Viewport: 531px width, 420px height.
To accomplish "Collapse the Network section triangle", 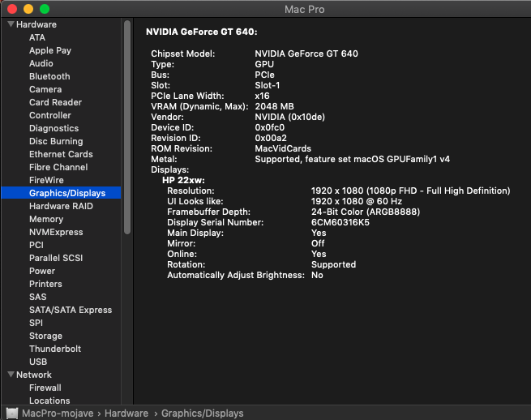I will click(11, 375).
